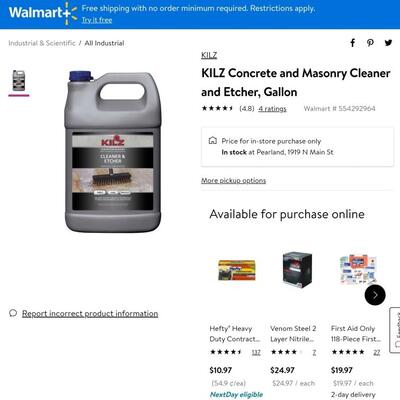The width and height of the screenshot is (400, 400).
Task: Expand More pickup options
Action: pos(233,180)
